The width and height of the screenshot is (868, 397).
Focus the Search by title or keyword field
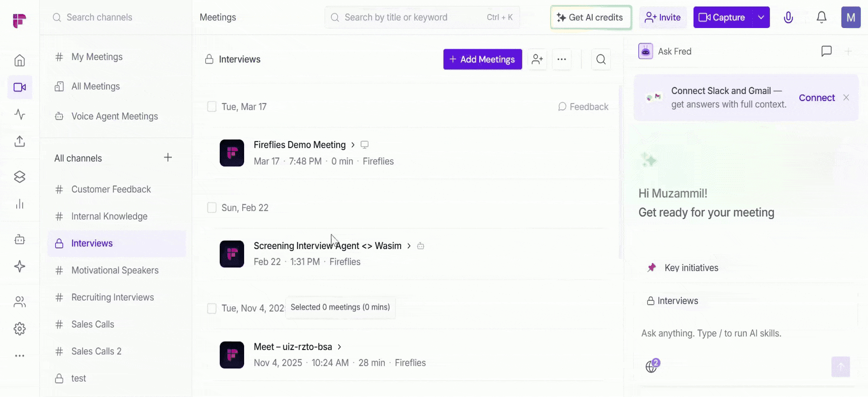[x=422, y=17]
